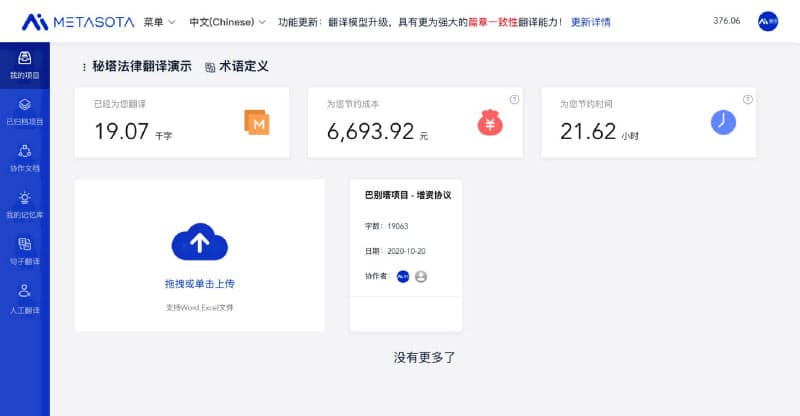Click the blue clock icon
Viewport: 800px width, 416px height.
(x=723, y=123)
